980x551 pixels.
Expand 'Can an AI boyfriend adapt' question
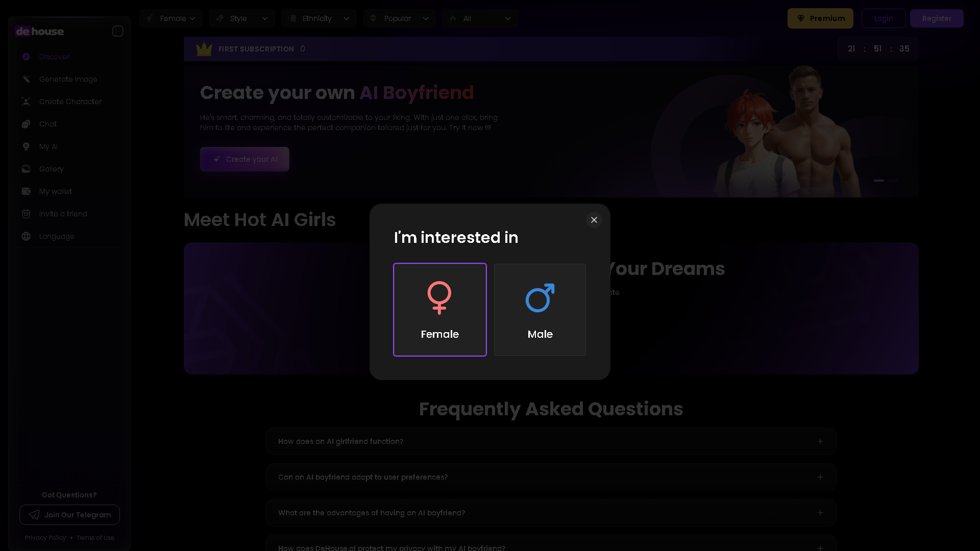click(x=551, y=477)
